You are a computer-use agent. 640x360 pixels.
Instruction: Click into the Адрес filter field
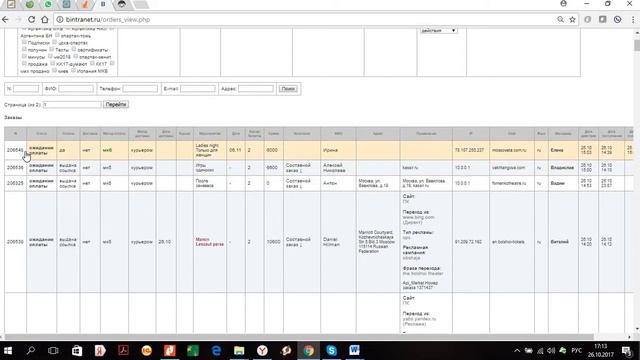pos(256,89)
